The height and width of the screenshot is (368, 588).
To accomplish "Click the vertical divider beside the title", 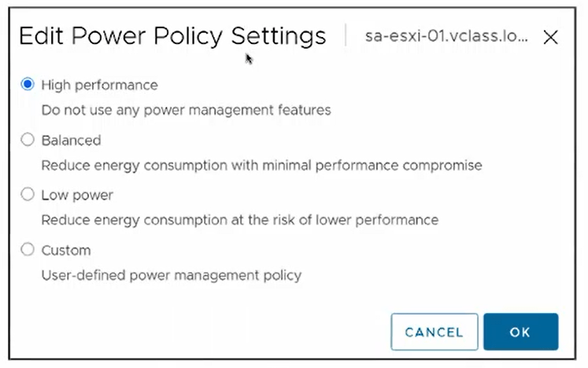I will [346, 36].
